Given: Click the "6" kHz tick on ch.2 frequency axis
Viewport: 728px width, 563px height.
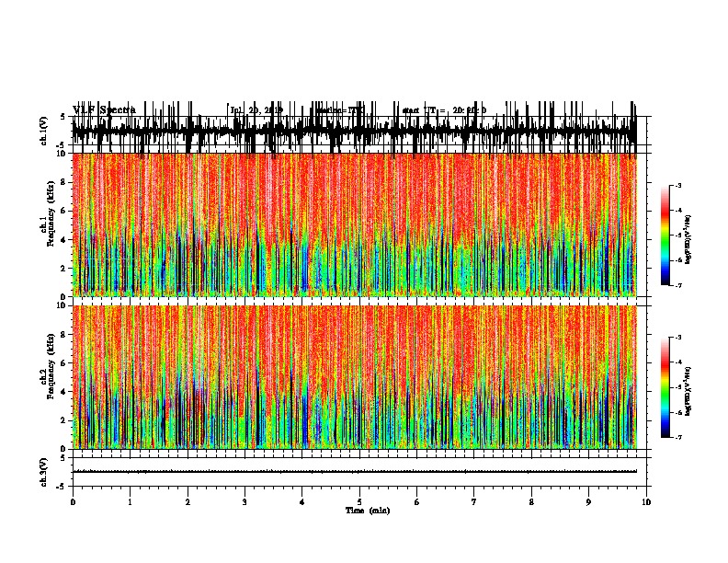Looking at the screenshot, I should point(64,363).
